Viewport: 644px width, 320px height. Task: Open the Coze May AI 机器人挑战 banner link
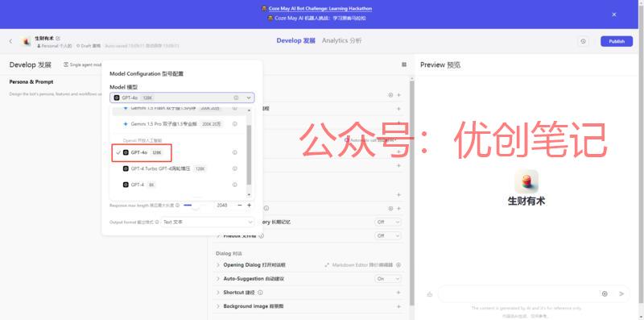point(320,18)
